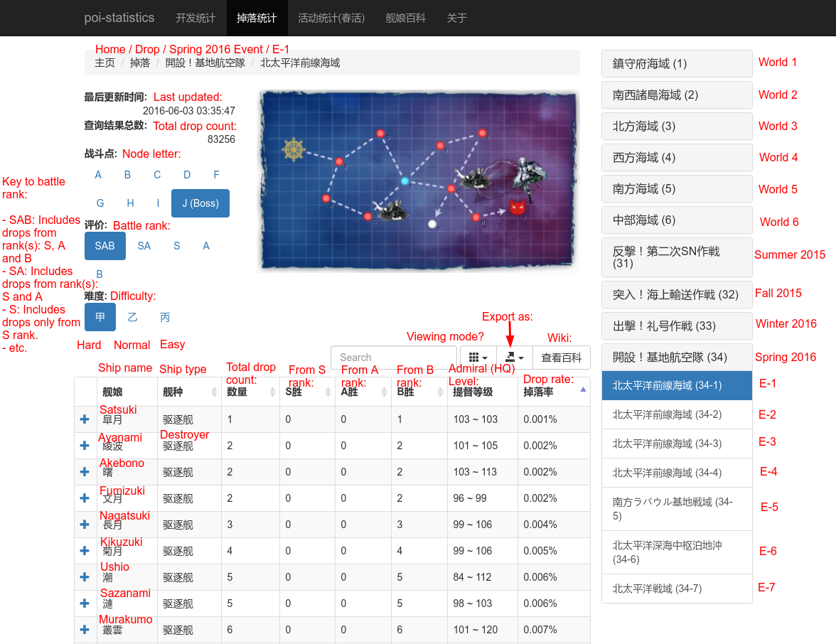Open the grid viewing mode dropdown
The image size is (836, 644).
tap(478, 357)
